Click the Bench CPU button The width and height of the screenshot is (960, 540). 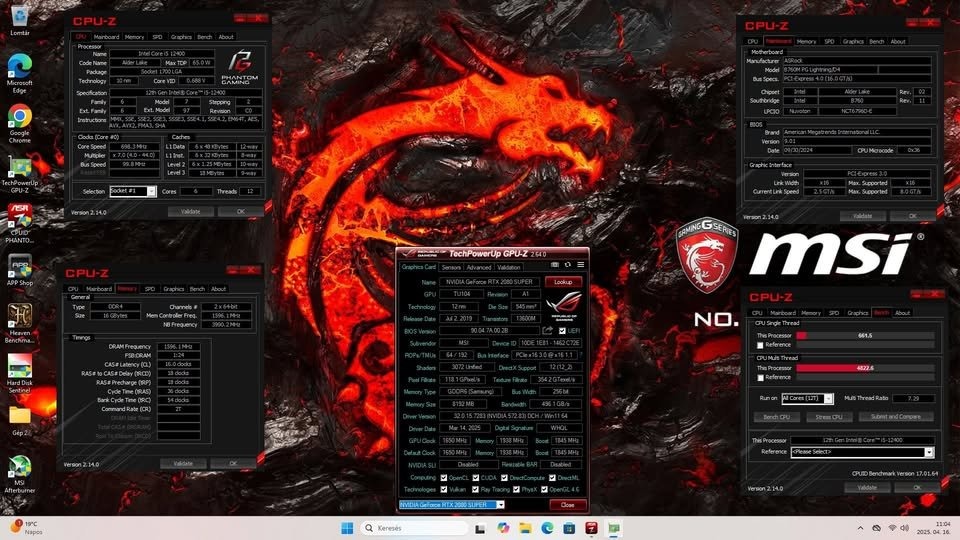click(x=776, y=417)
